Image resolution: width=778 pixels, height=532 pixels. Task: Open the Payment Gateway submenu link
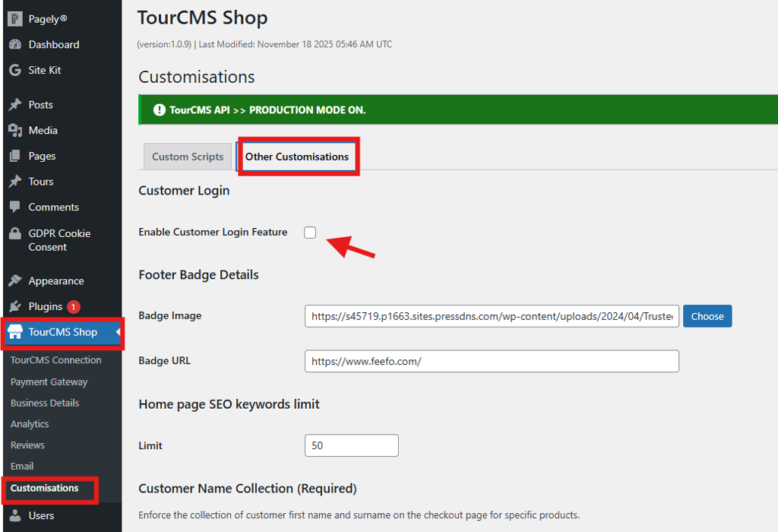click(49, 382)
